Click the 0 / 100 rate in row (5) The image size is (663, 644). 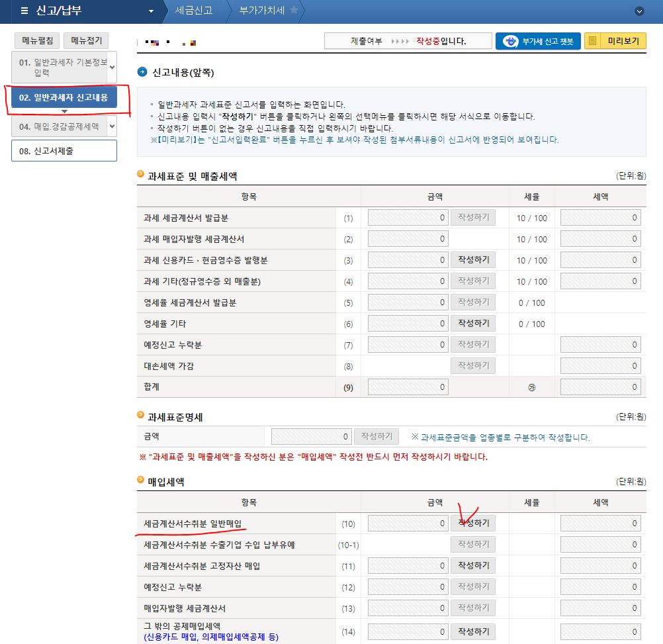(x=531, y=302)
